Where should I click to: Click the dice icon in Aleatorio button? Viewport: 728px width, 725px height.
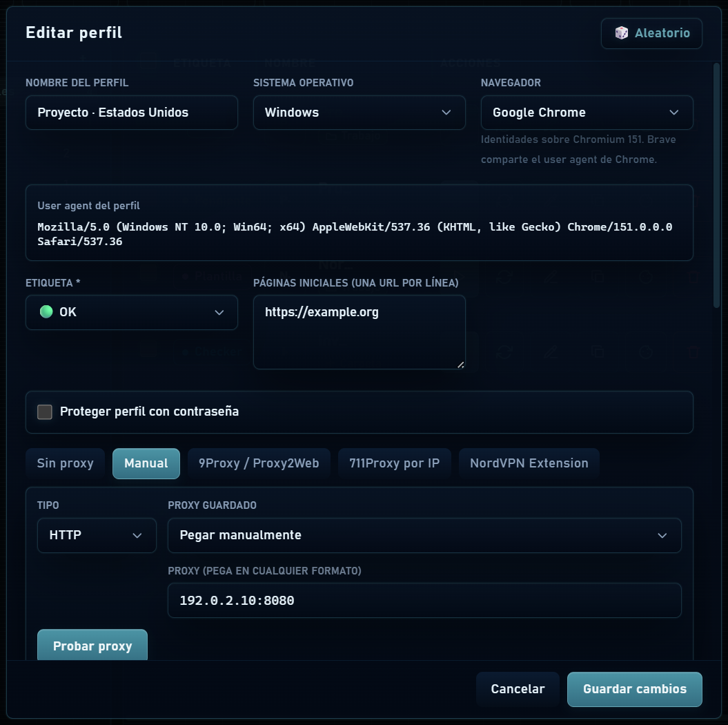(621, 33)
